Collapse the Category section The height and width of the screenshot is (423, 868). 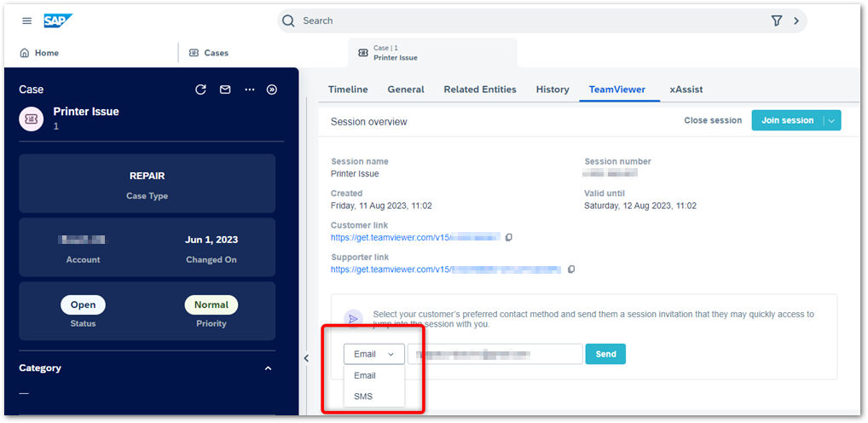click(268, 368)
